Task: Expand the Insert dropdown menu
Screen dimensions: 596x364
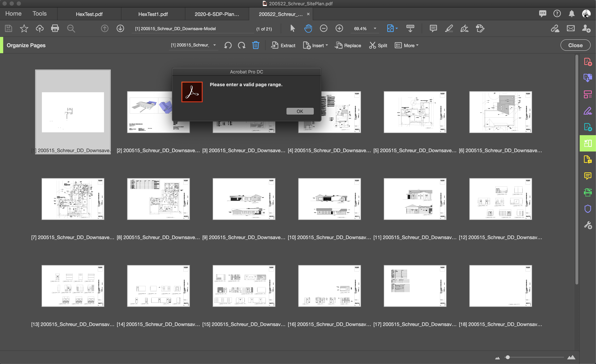Action: (316, 45)
